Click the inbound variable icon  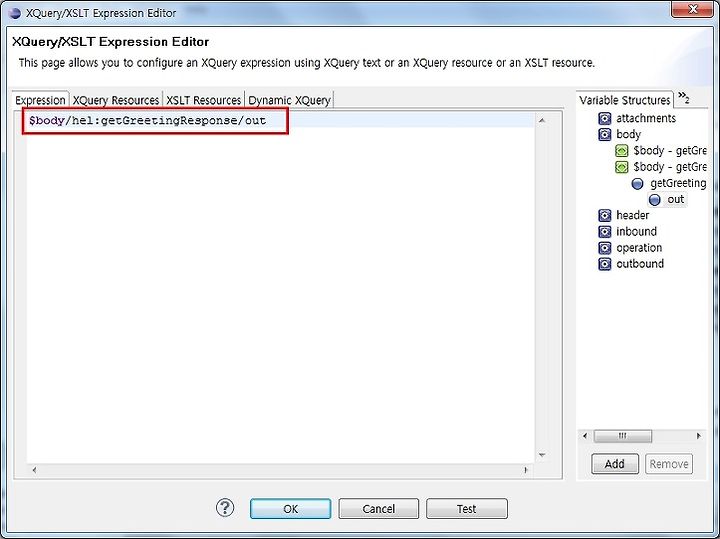click(605, 231)
